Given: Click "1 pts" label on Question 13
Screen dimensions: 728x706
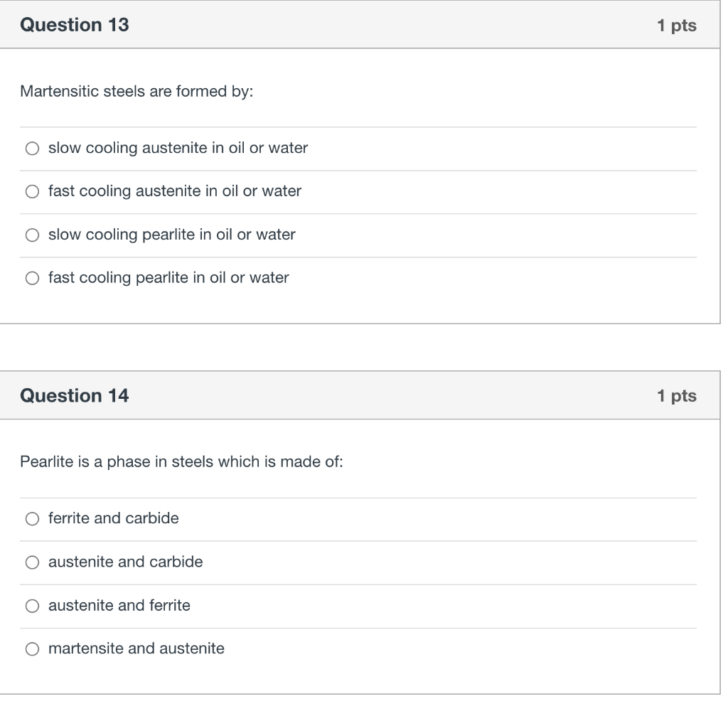Looking at the screenshot, I should (677, 24).
